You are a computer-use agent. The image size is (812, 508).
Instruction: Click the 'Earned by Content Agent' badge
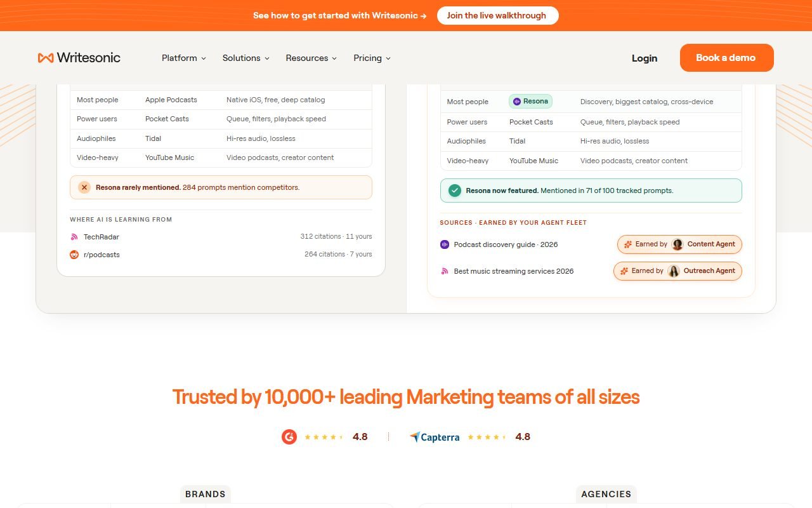[x=679, y=244]
